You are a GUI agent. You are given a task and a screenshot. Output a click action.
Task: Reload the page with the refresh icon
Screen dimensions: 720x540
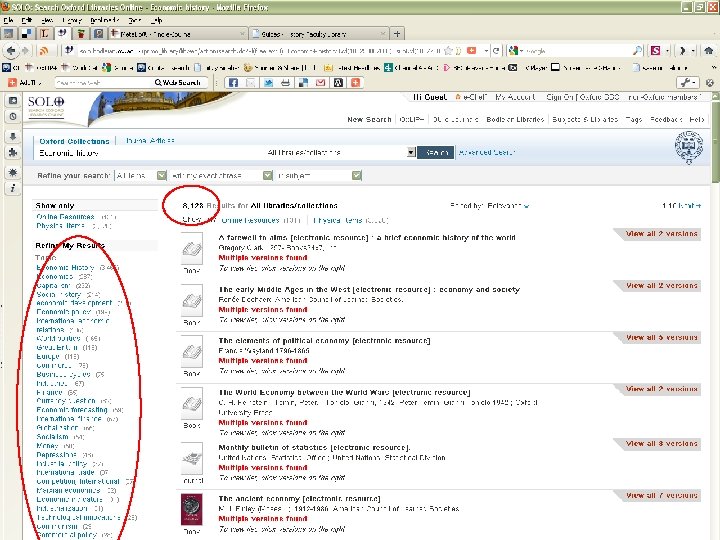495,51
